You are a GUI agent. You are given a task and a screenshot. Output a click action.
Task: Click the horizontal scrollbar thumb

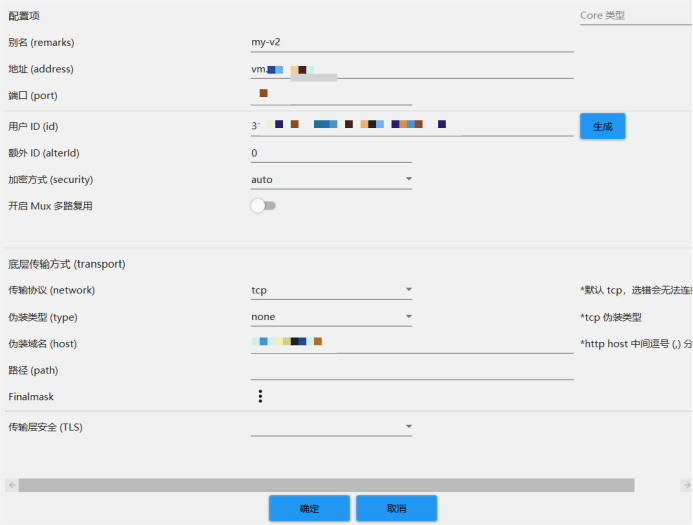tap(327, 485)
